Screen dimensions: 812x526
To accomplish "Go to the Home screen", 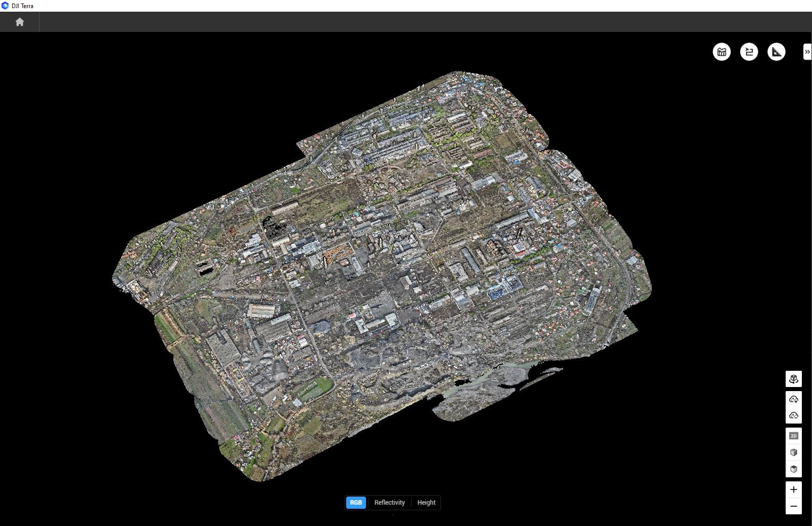I will point(20,22).
